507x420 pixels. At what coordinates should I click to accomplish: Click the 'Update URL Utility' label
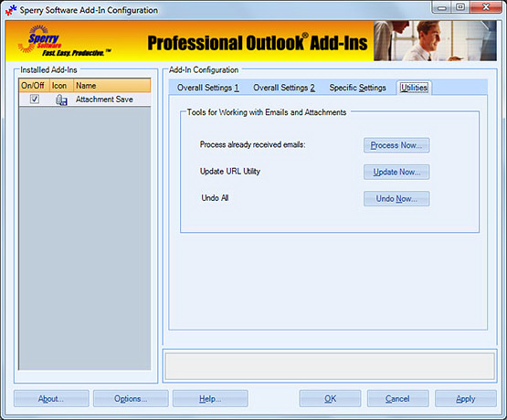click(x=230, y=172)
